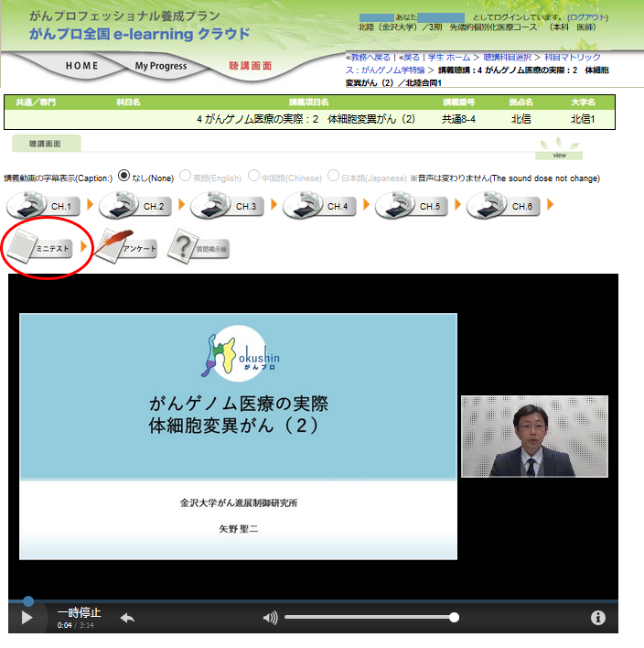Click the ログアウト logout link
The width and height of the screenshot is (644, 648).
(587, 17)
